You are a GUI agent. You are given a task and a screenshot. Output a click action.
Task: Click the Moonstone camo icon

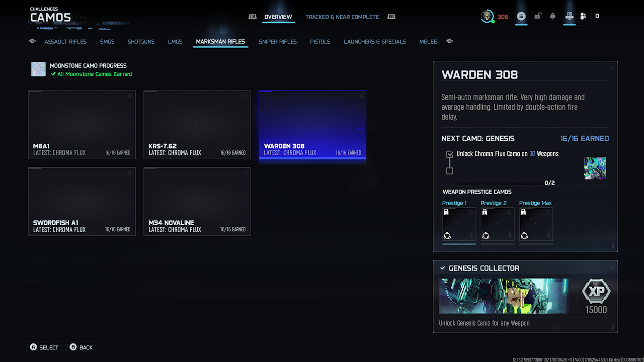[x=38, y=69]
